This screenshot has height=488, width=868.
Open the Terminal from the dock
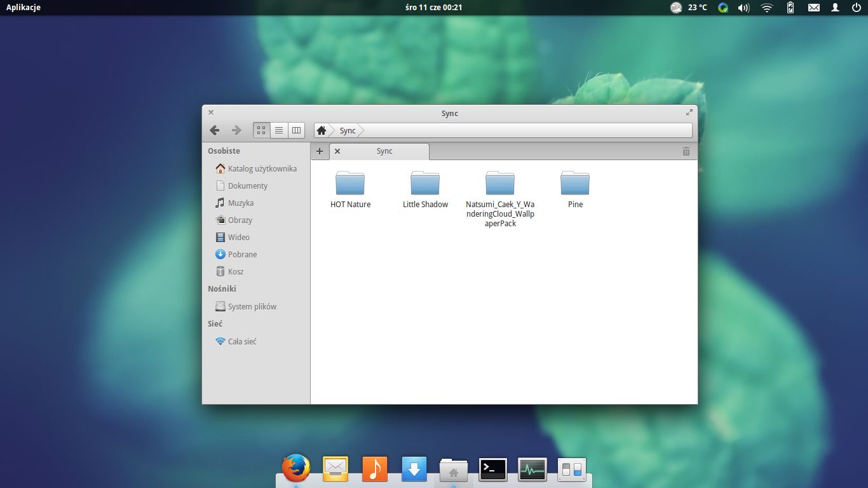coord(493,470)
